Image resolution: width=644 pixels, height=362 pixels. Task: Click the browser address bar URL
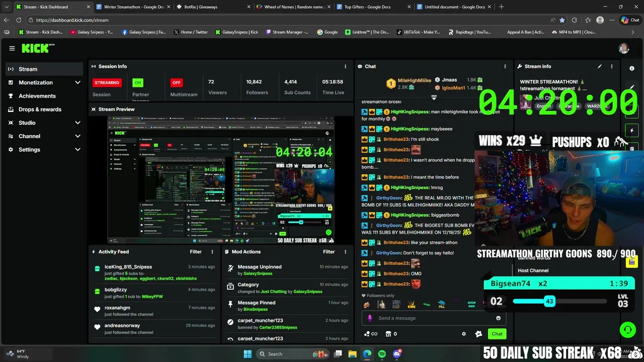coord(72,20)
